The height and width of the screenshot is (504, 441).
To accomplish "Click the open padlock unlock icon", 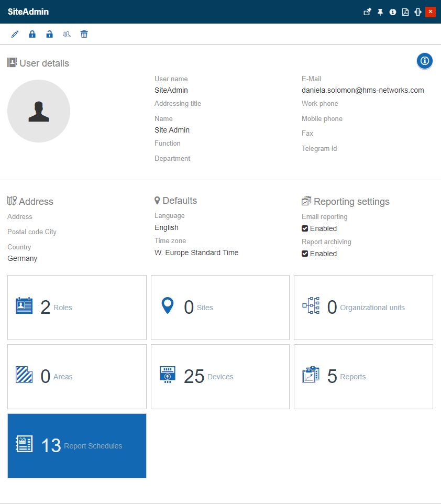I will (x=49, y=34).
